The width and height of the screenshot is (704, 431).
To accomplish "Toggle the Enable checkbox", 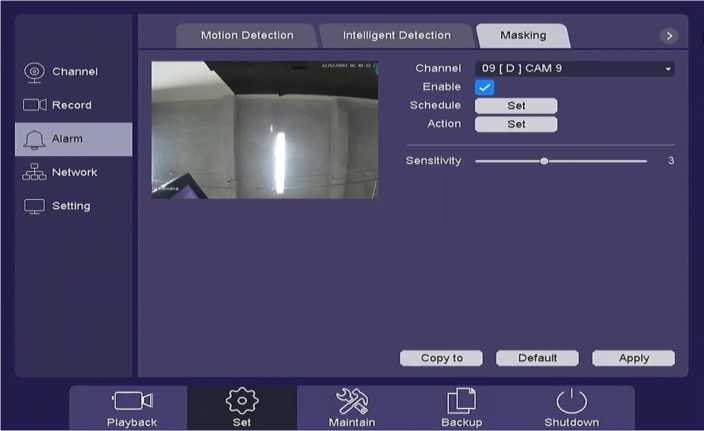I will (484, 87).
